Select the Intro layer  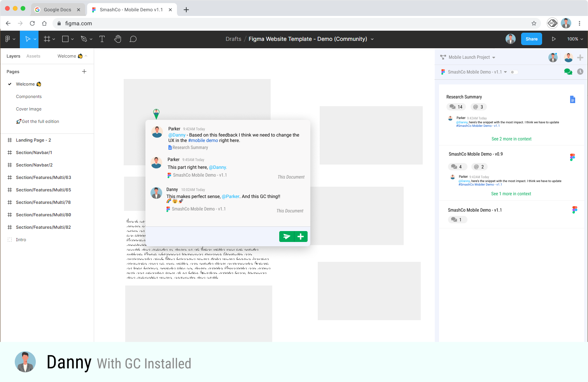point(21,240)
